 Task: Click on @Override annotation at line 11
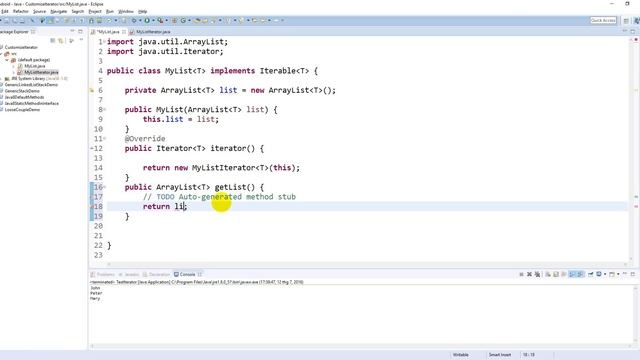pos(145,139)
